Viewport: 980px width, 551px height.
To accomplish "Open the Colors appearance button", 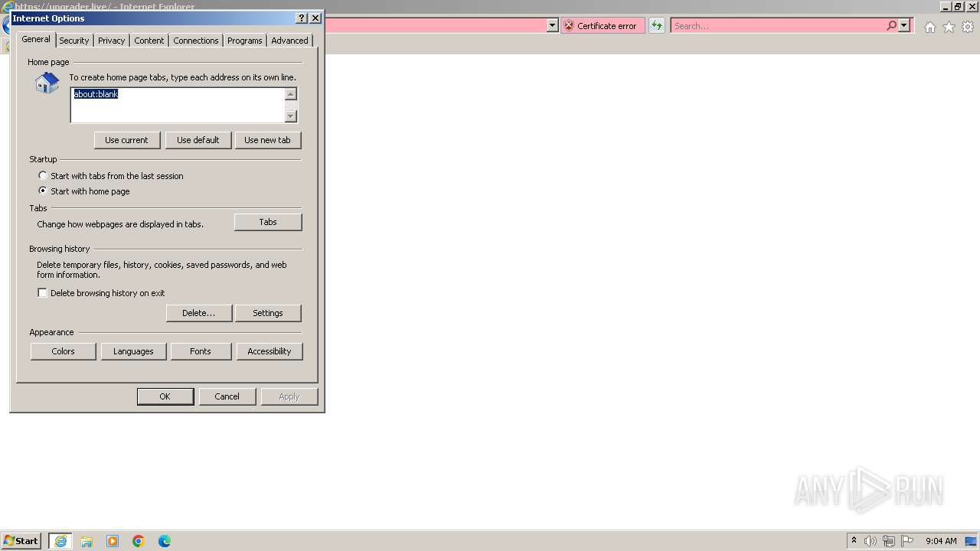I will click(64, 351).
